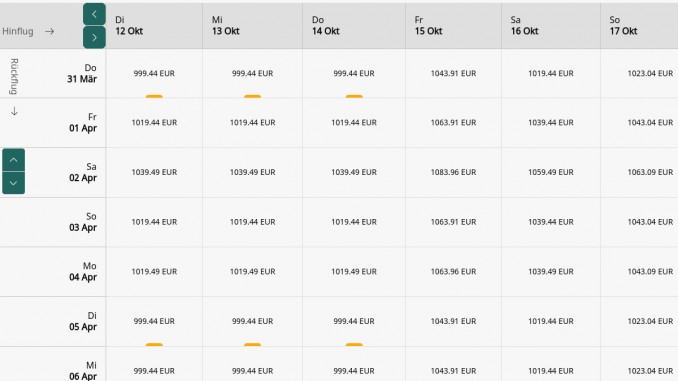Pick 999.44 EUR fare for 14 Okt / 05 Apr
678x381 pixels.
[354, 321]
